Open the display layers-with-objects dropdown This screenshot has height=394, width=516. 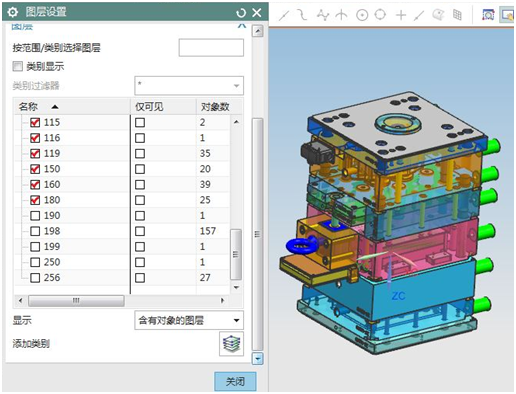pyautogui.click(x=189, y=320)
